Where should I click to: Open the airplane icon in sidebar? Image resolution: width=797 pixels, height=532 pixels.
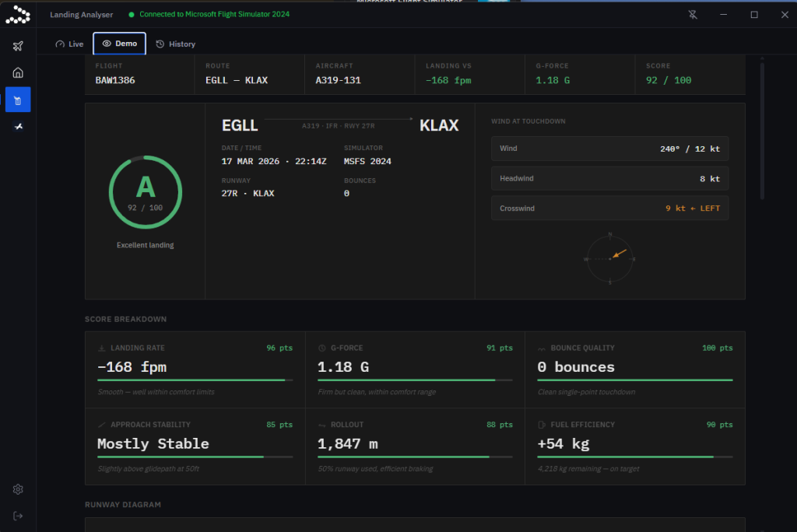[x=18, y=46]
